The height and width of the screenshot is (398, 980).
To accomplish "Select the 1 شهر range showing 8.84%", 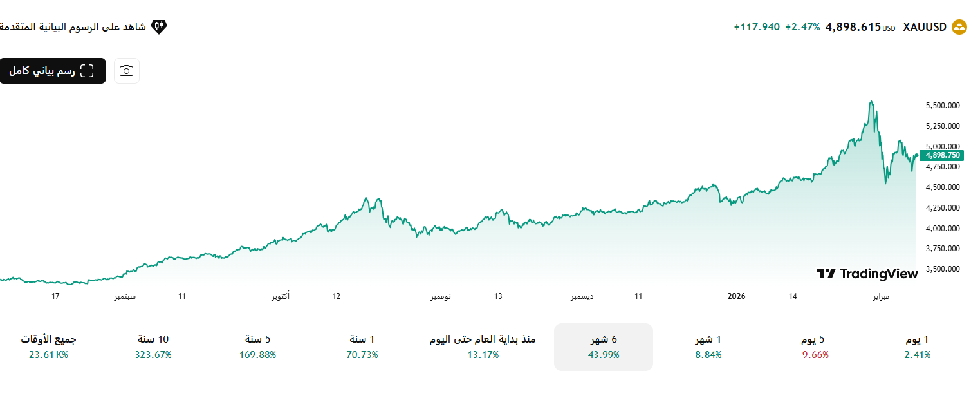I will tap(708, 346).
